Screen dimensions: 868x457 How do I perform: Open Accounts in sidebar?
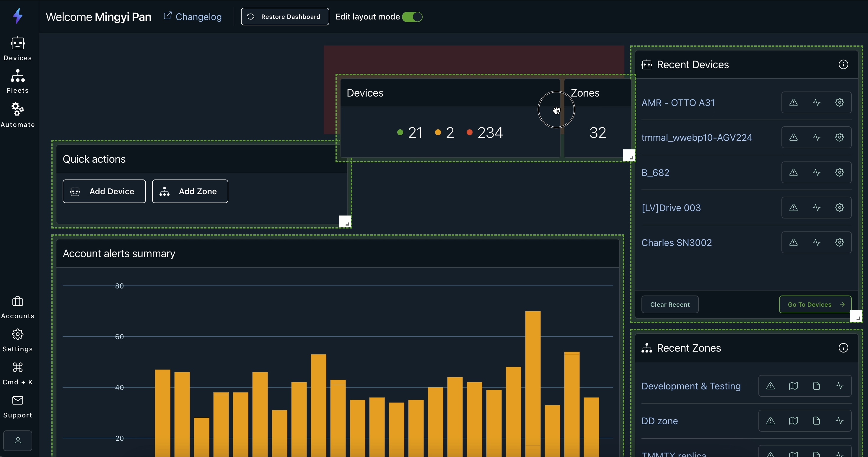pyautogui.click(x=17, y=307)
